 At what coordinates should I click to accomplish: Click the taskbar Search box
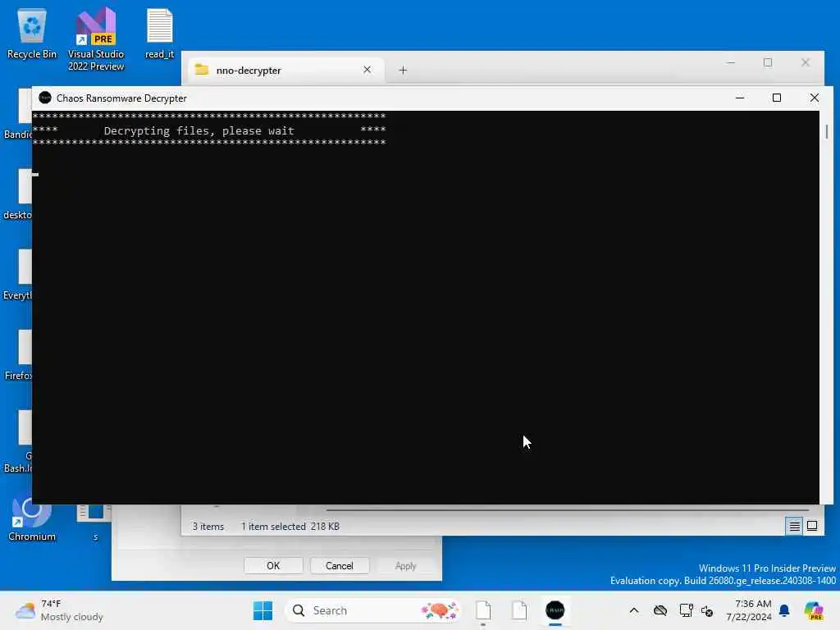(373, 610)
